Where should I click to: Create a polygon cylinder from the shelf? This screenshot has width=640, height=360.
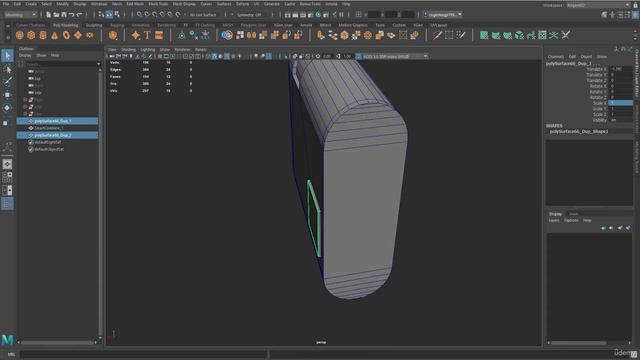43,36
